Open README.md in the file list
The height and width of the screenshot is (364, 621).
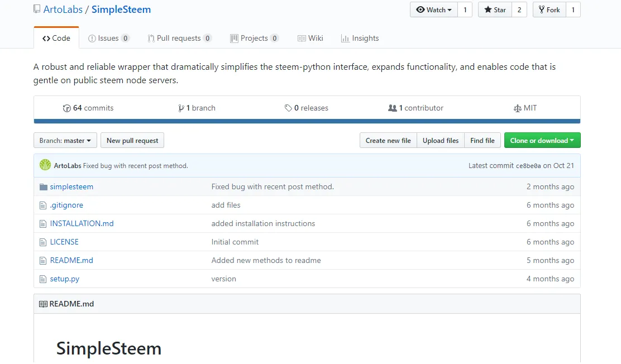click(71, 260)
